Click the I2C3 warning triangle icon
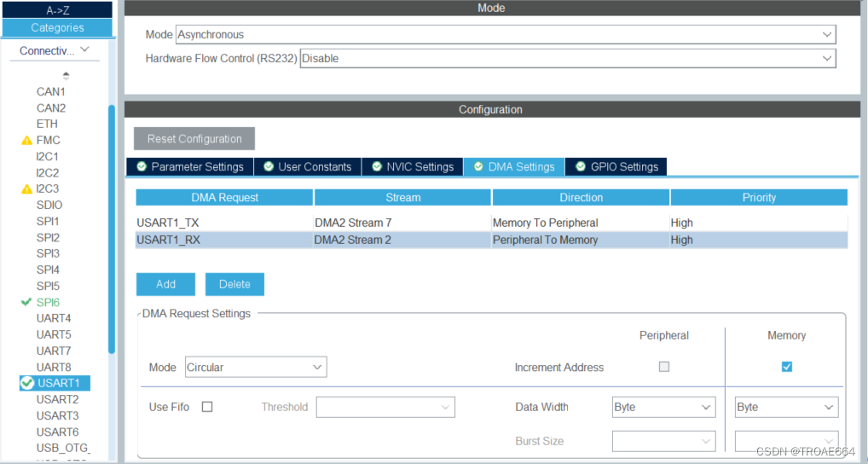 coord(26,188)
